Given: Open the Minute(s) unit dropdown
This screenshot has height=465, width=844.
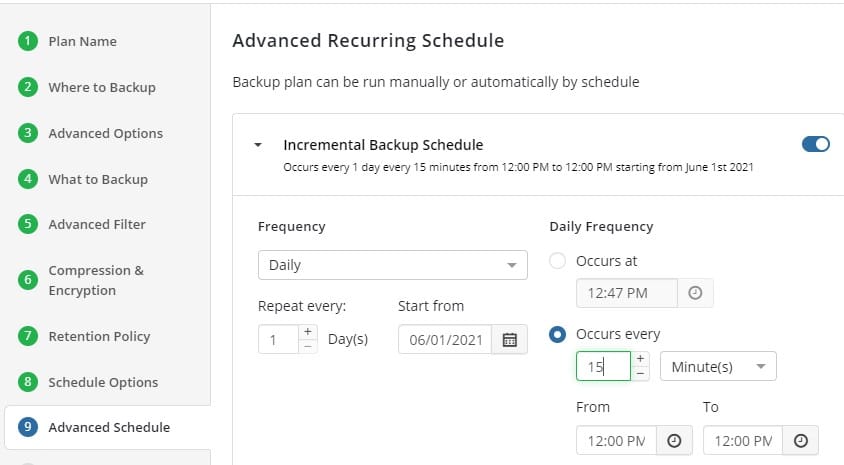Looking at the screenshot, I should pyautogui.click(x=718, y=367).
